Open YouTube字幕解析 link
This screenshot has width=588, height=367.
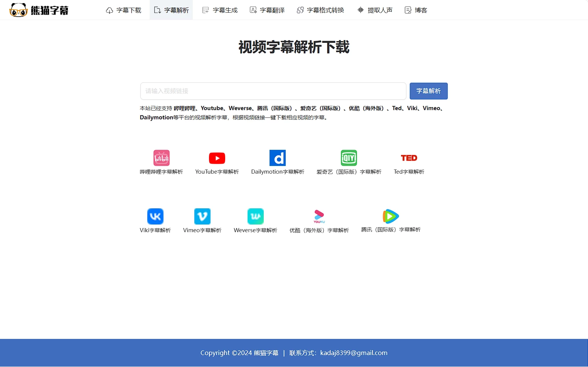point(217,172)
